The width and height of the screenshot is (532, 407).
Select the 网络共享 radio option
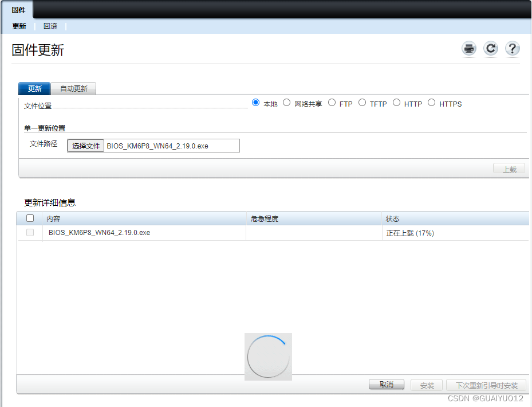coord(287,103)
